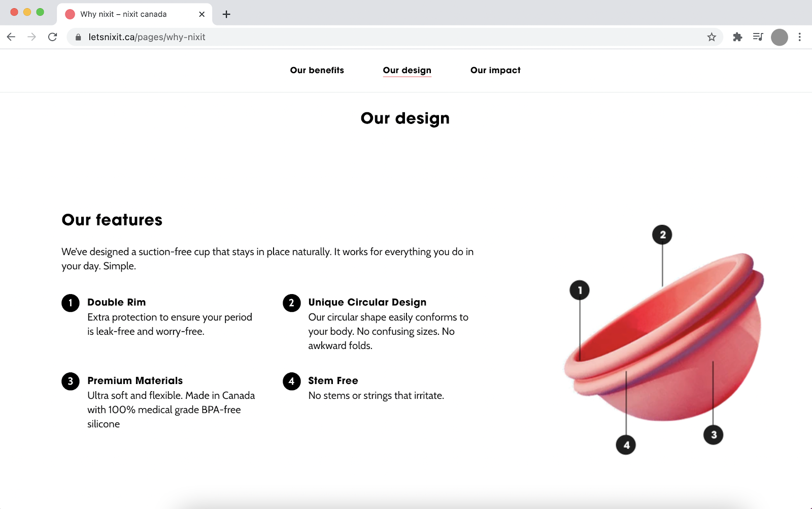Open the media controls icon
The height and width of the screenshot is (509, 812).
point(758,37)
